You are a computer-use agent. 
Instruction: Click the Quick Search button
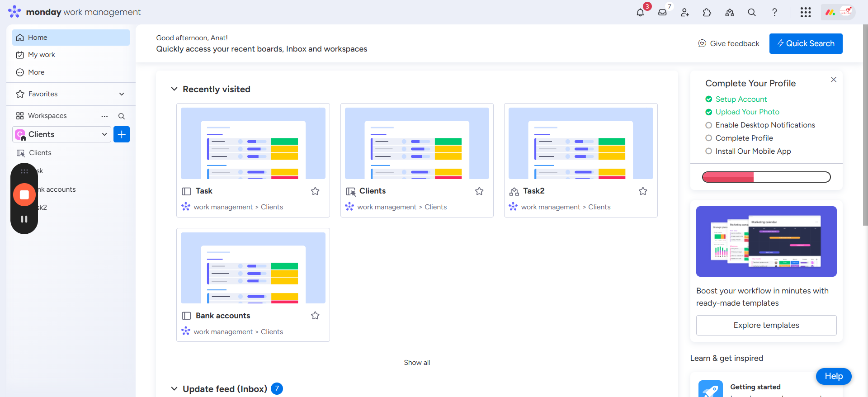pos(806,43)
